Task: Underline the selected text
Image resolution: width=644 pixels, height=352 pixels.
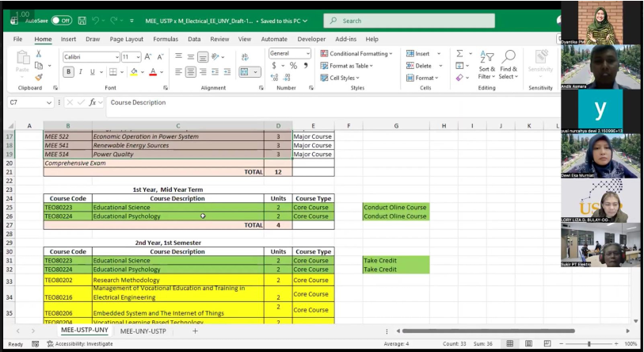Action: [93, 72]
